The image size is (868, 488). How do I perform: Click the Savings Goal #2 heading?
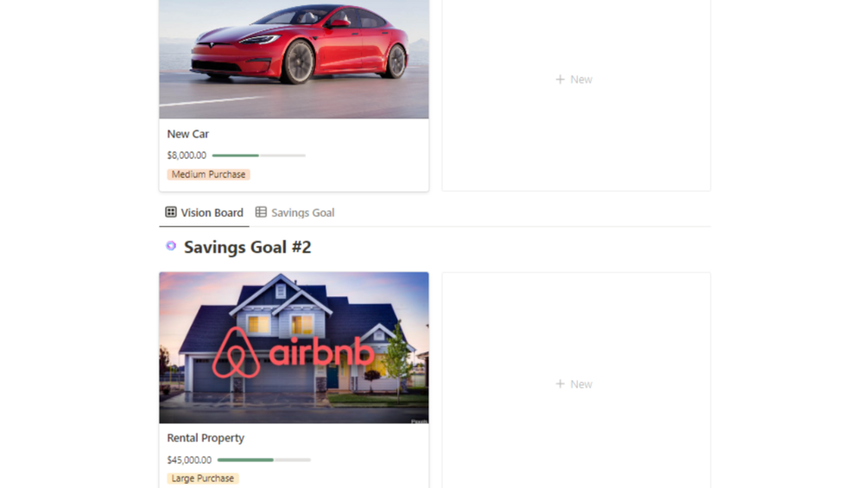(248, 247)
